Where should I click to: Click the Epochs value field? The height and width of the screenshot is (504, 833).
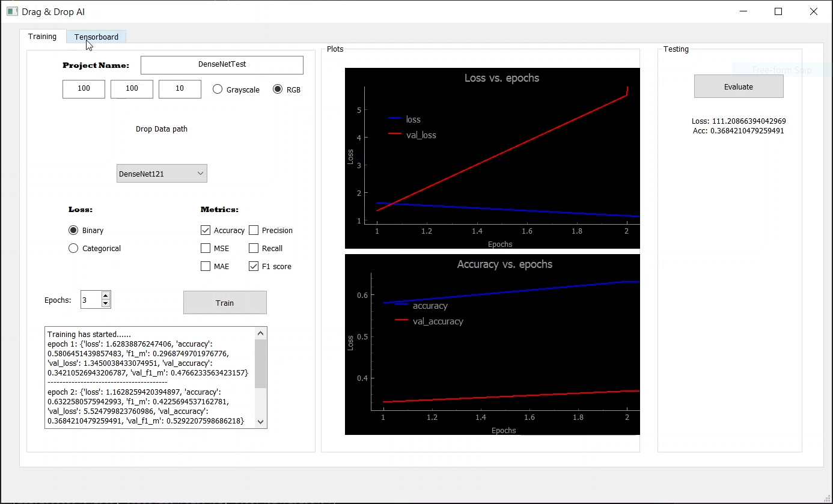[x=91, y=300]
